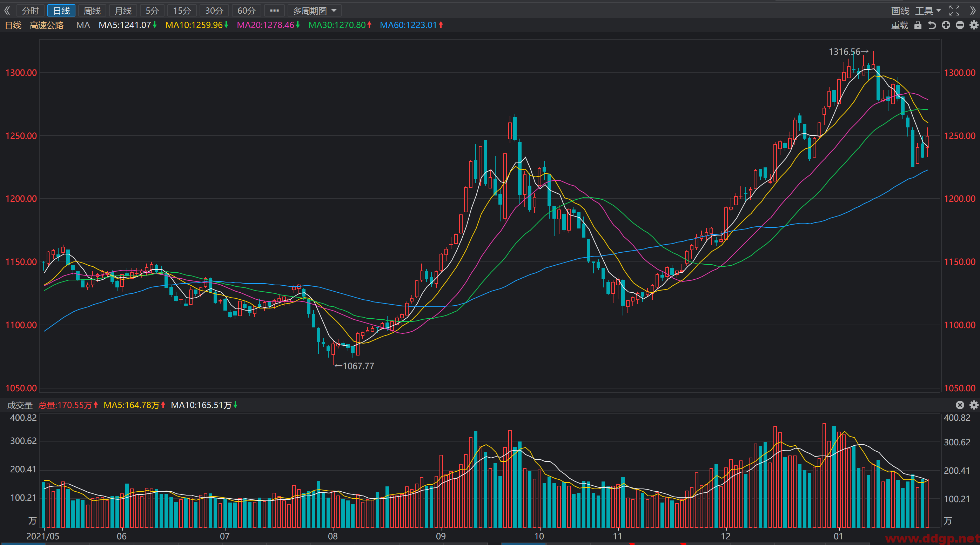This screenshot has height=545, width=980.
Task: Click the 重载 reload button
Action: pos(900,25)
